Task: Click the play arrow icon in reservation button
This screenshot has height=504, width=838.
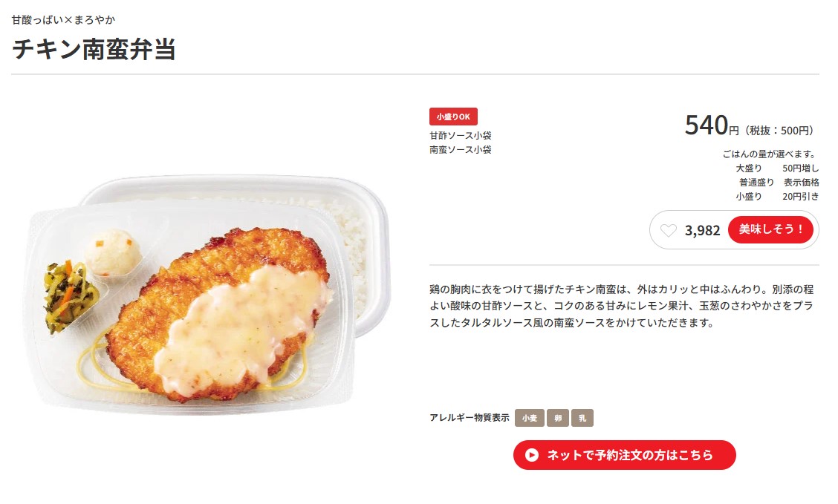Action: [531, 455]
